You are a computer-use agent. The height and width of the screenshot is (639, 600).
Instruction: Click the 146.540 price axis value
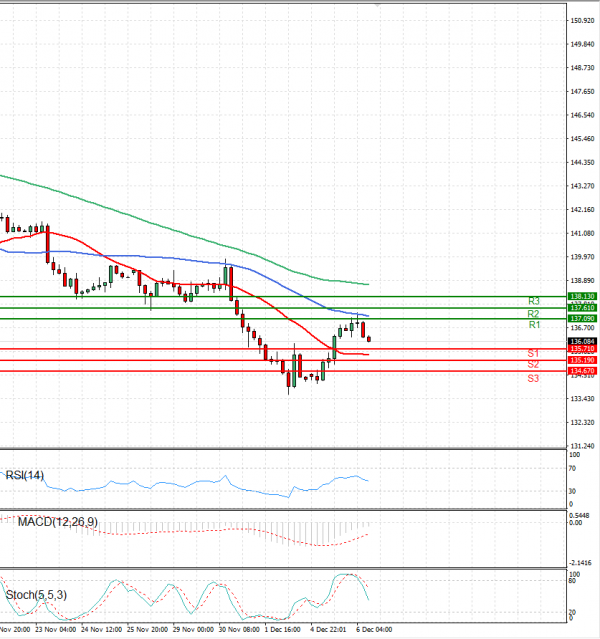(582, 115)
